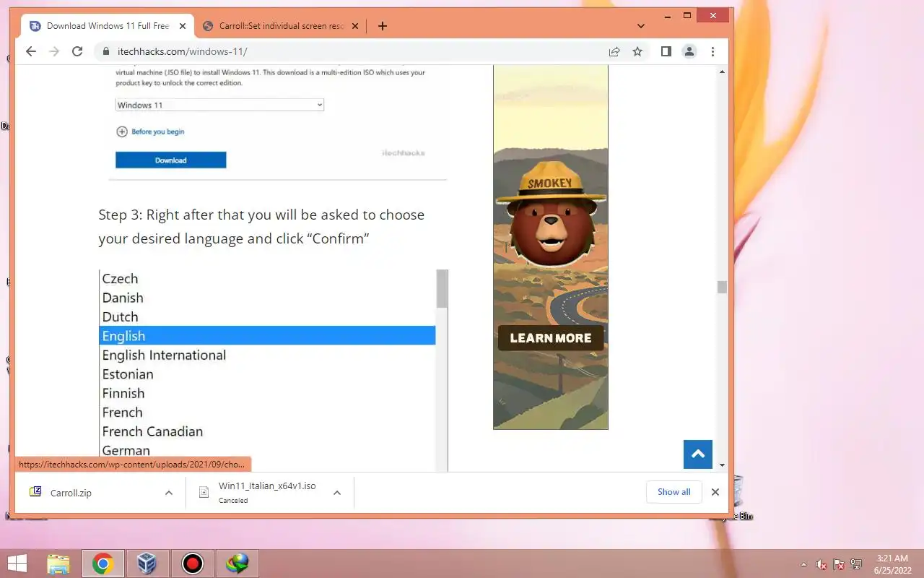
Task: Open the Windows Start menu
Action: (17, 564)
